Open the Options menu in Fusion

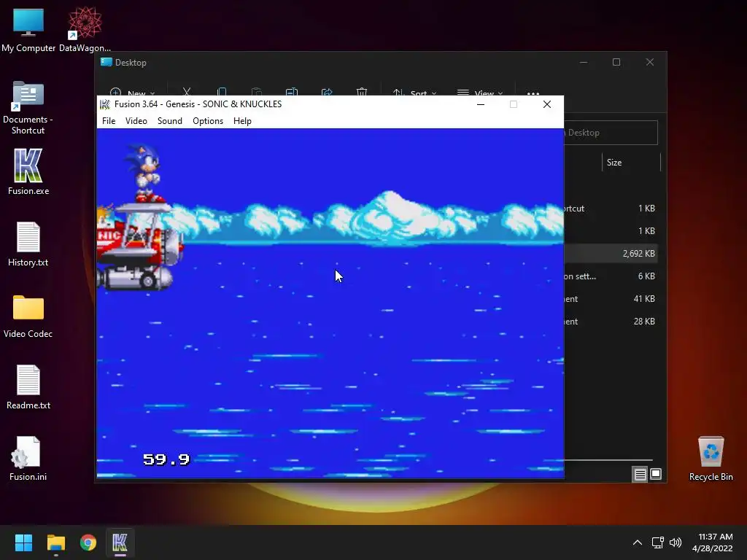click(x=208, y=121)
